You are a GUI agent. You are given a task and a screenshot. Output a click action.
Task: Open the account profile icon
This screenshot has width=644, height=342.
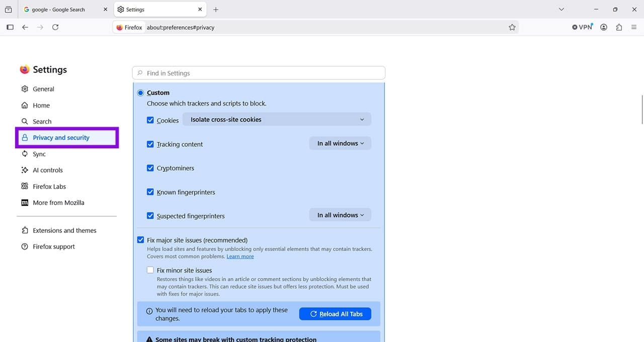tap(604, 27)
